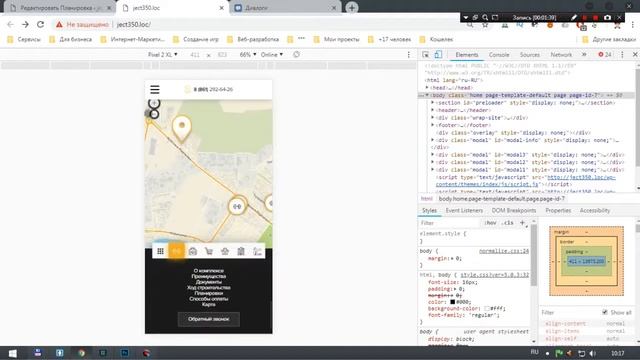Screen dimensions: 640x360
Task: Open the hamburger menu on the mobile page
Action: click(155, 89)
